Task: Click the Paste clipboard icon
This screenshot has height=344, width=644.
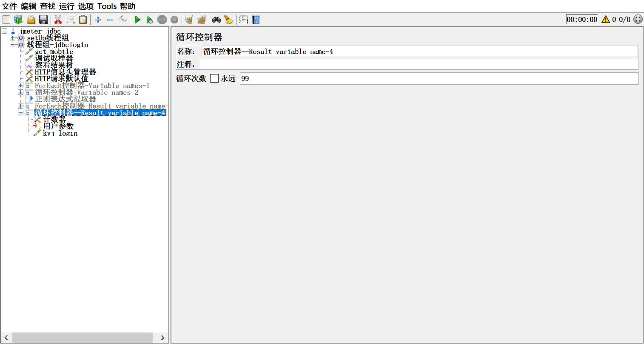Action: pos(83,20)
